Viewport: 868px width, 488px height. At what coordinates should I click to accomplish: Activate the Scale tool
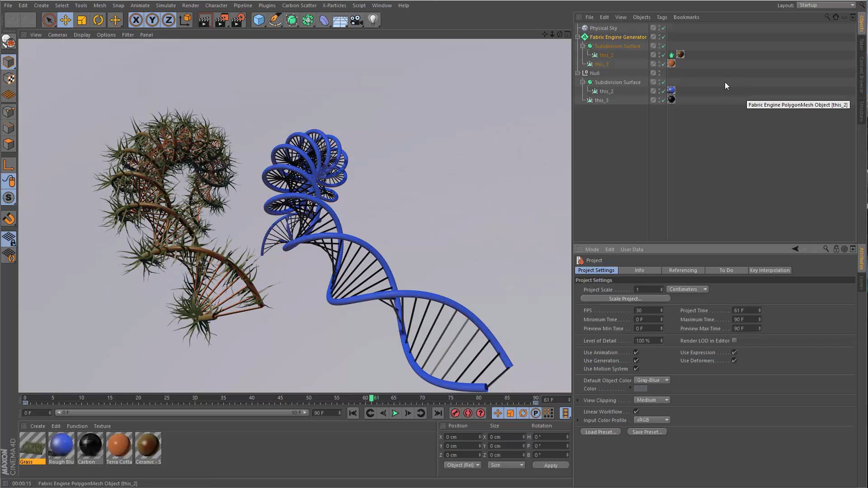82,20
